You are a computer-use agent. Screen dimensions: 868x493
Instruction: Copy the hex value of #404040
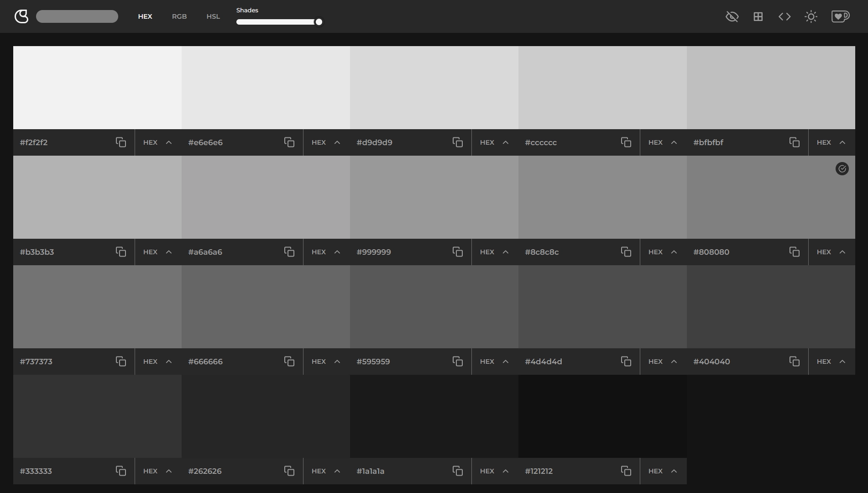coord(794,362)
